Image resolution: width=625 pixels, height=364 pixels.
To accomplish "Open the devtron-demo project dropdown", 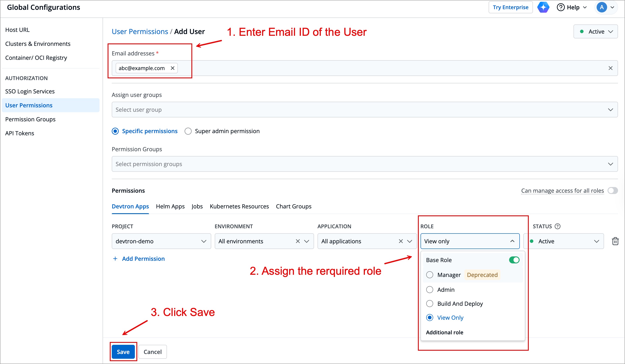I will click(161, 241).
